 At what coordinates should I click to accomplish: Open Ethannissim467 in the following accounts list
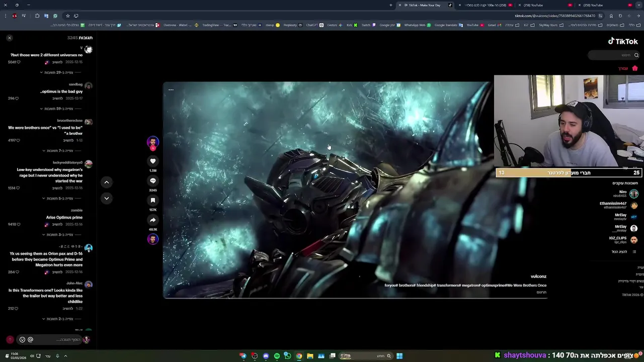[619, 205]
